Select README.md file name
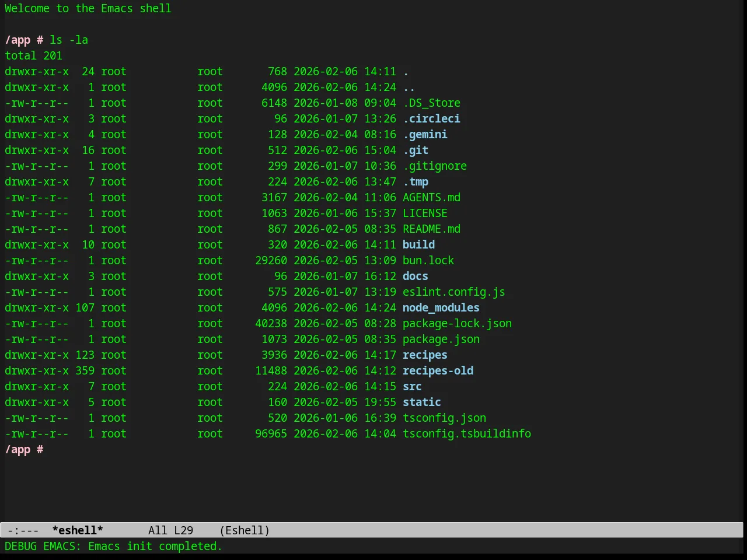 click(431, 229)
